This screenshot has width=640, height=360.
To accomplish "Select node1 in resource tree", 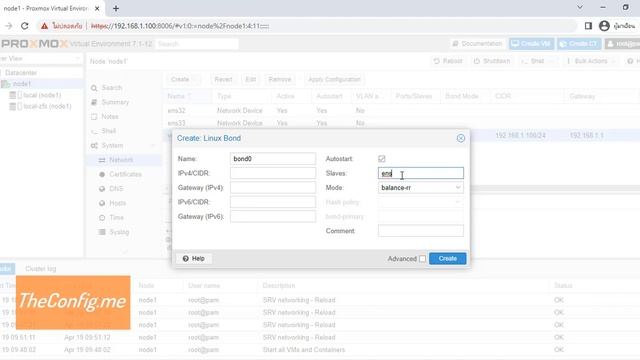I will [x=22, y=84].
